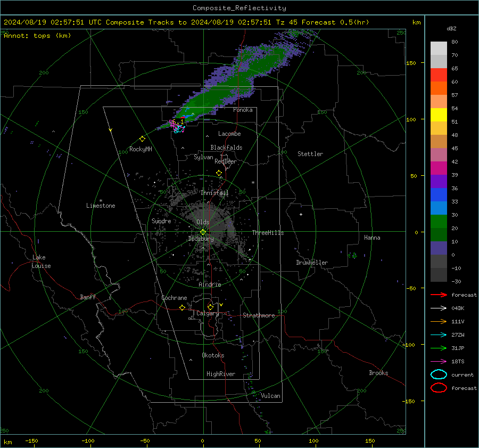
Task: Select the blue 33-36 dBZ swatch
Action: tap(439, 195)
